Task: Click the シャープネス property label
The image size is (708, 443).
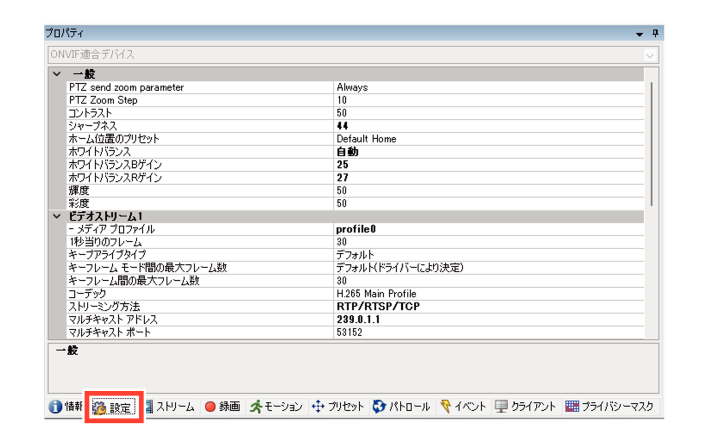Action: coord(93,126)
